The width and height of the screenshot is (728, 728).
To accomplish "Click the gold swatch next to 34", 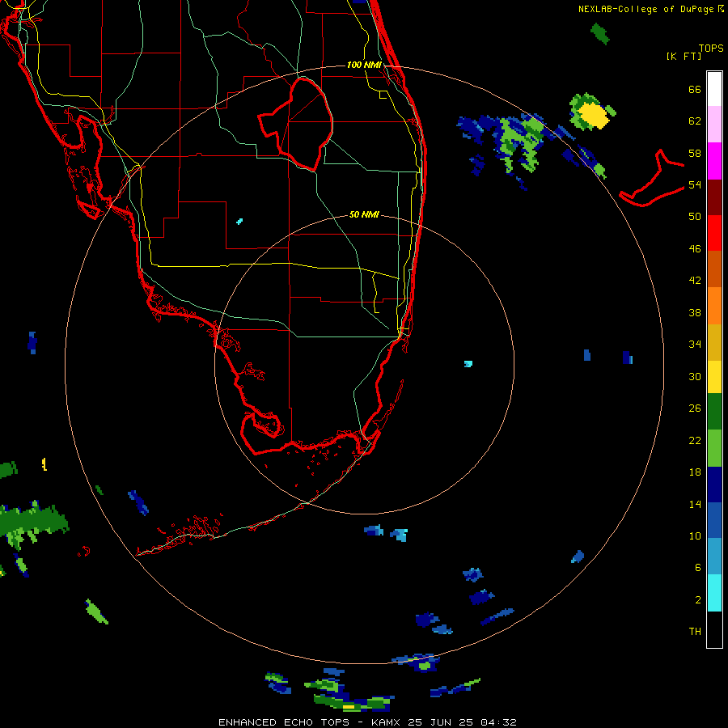I will 714,342.
